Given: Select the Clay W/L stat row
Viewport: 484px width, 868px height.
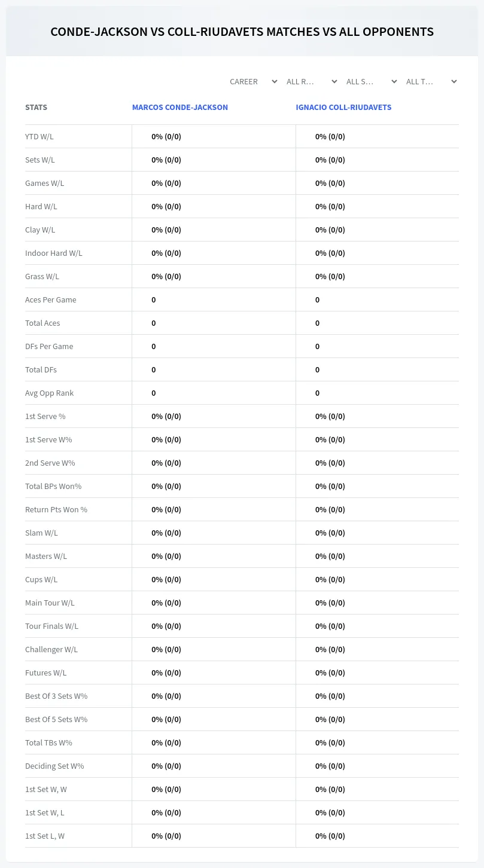Looking at the screenshot, I should point(242,230).
